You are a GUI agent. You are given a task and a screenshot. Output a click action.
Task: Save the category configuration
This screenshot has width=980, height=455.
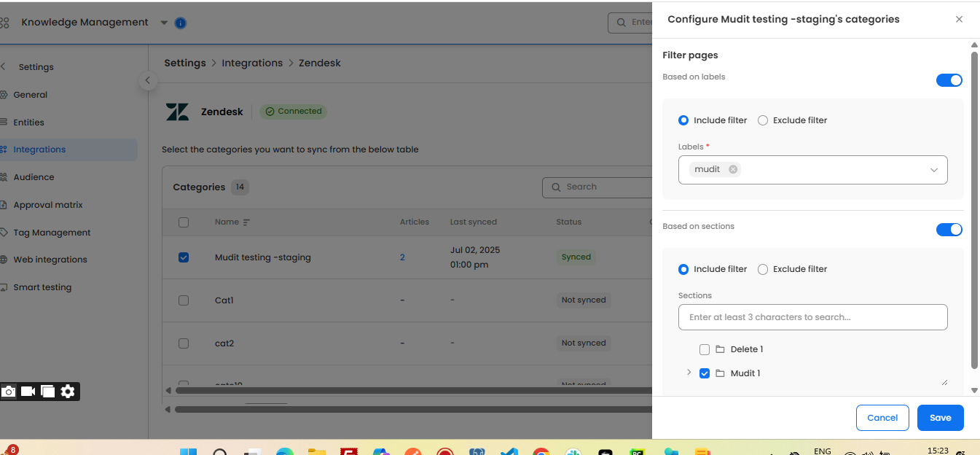click(x=941, y=418)
